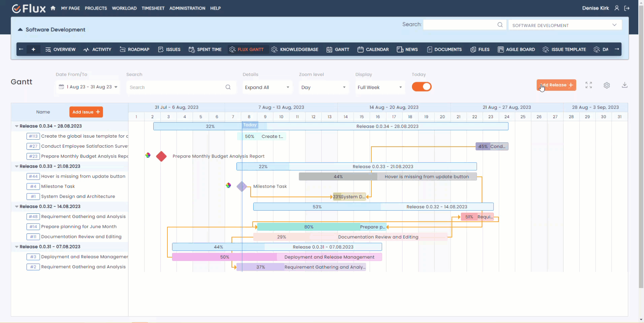Click the download export icon on the Gantt

click(x=625, y=85)
